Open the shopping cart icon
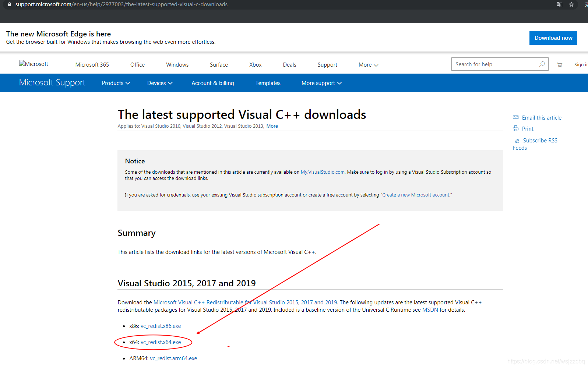This screenshot has height=368, width=588. pyautogui.click(x=560, y=65)
